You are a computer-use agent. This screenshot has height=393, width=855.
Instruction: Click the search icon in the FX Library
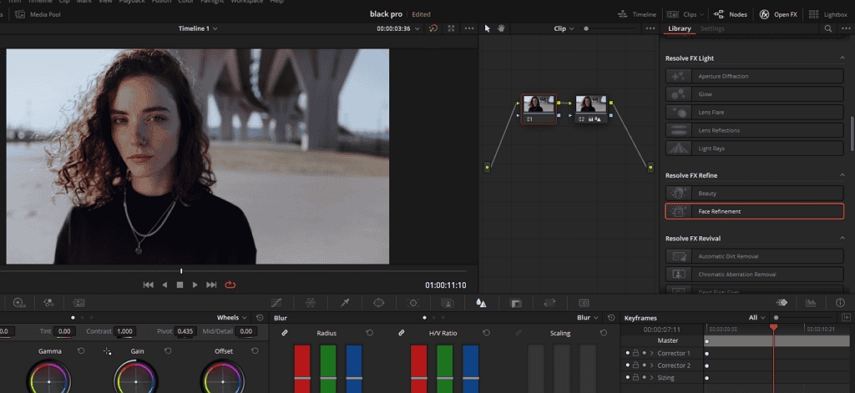coord(828,28)
